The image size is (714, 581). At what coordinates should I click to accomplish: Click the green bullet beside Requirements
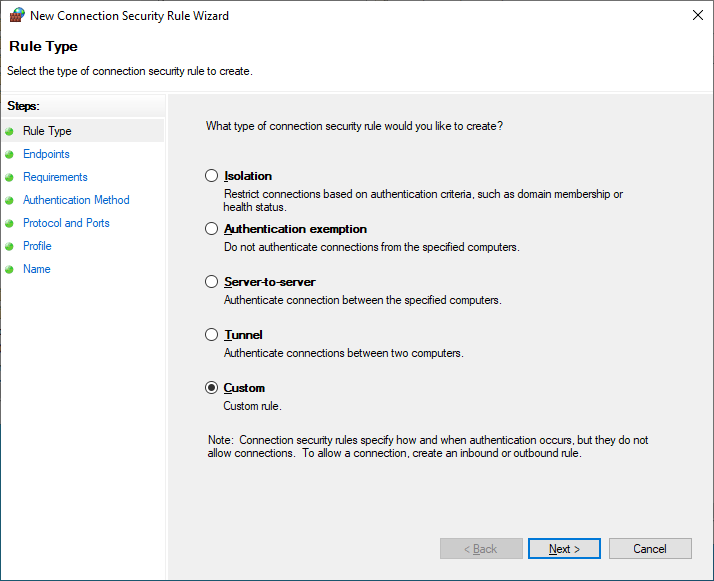[9, 178]
